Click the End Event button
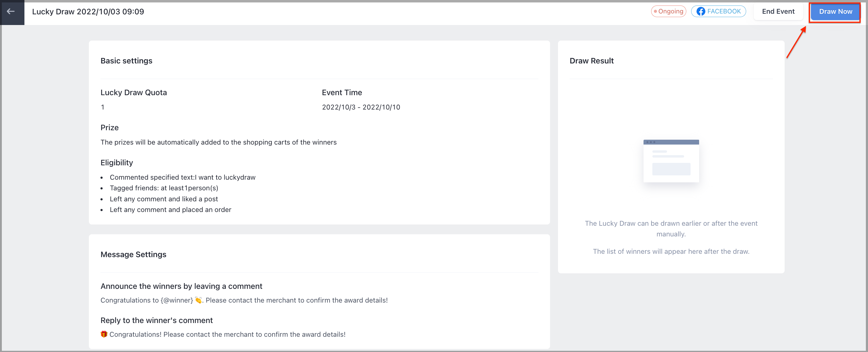 click(778, 12)
